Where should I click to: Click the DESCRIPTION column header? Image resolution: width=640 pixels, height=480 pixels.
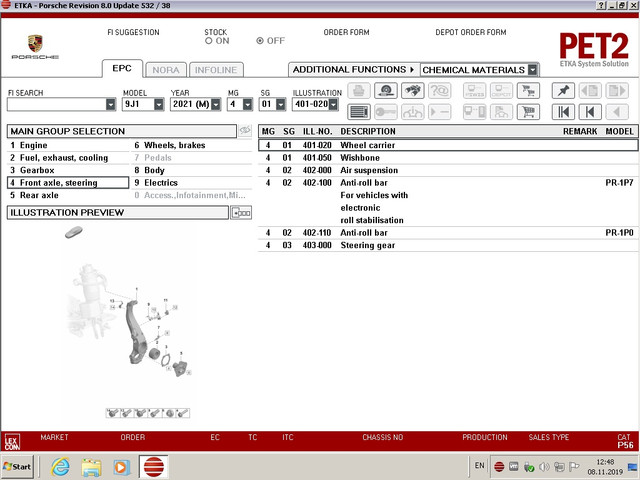(368, 131)
